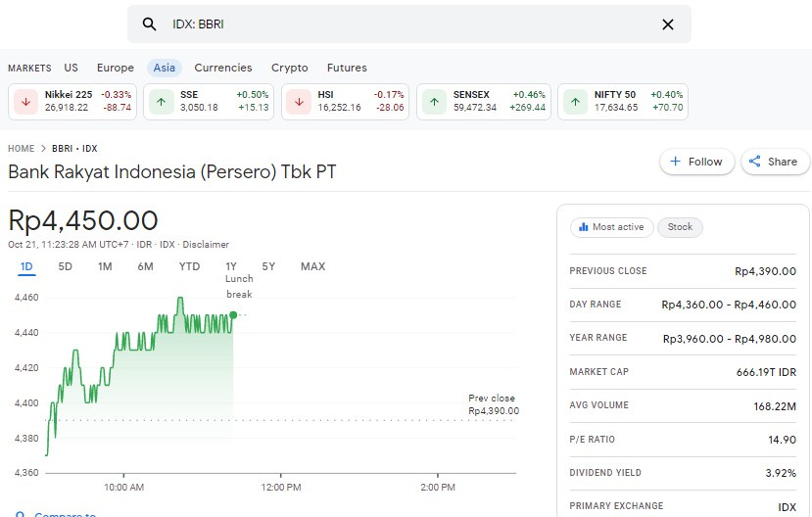Click the bar chart icon in Most active
Image resolution: width=812 pixels, height=517 pixels.
click(x=584, y=227)
